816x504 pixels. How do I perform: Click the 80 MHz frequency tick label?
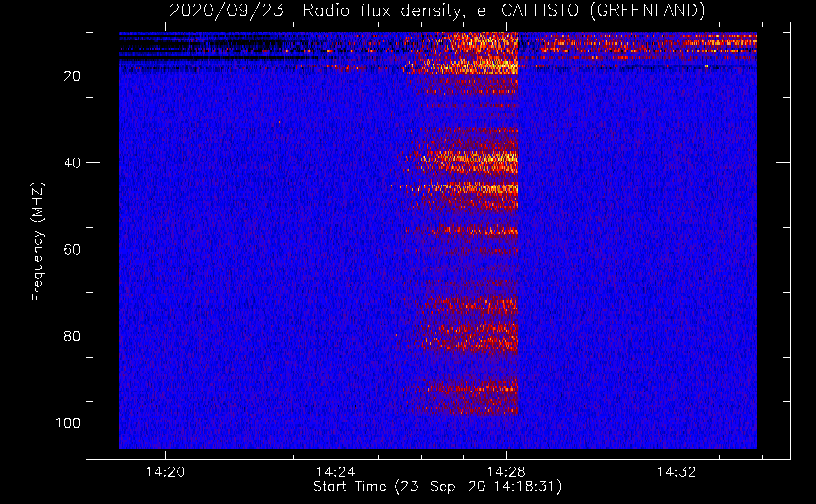coord(72,336)
